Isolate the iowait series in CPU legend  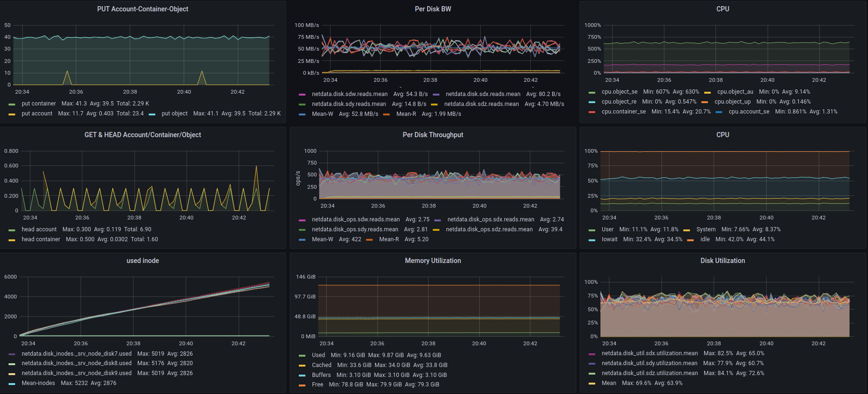(609, 239)
